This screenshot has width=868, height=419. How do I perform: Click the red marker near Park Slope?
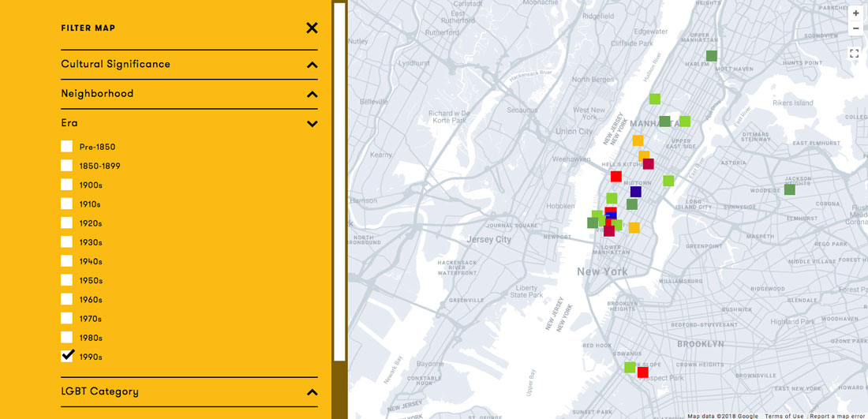pos(643,372)
